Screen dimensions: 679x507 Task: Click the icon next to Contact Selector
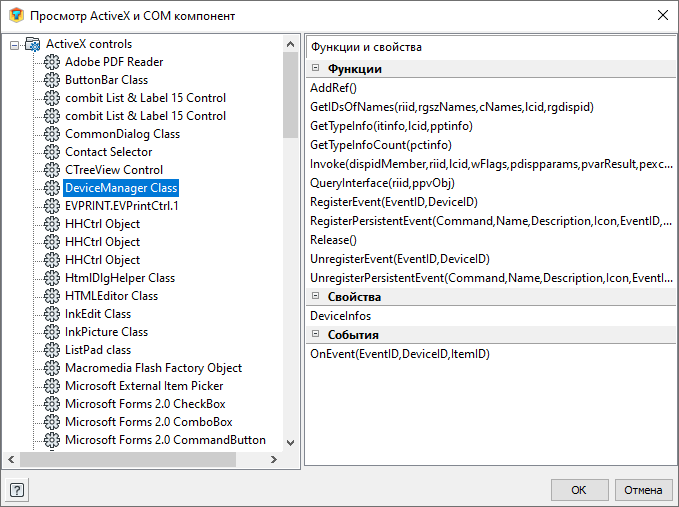(x=52, y=152)
